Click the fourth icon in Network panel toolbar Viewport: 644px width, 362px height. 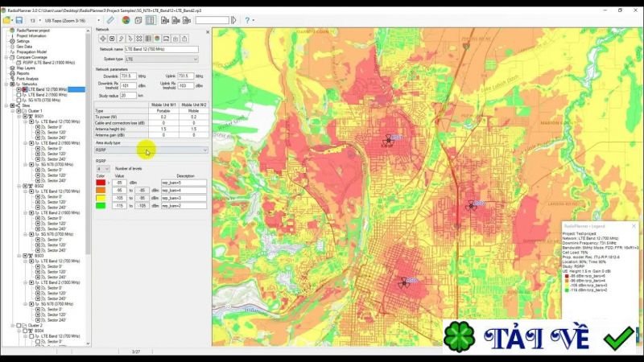[x=130, y=39]
